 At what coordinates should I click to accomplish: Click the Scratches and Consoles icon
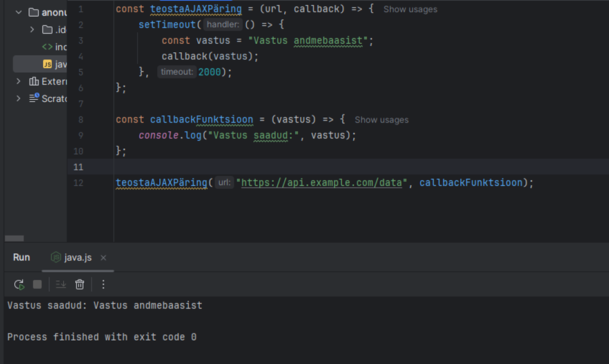point(34,99)
